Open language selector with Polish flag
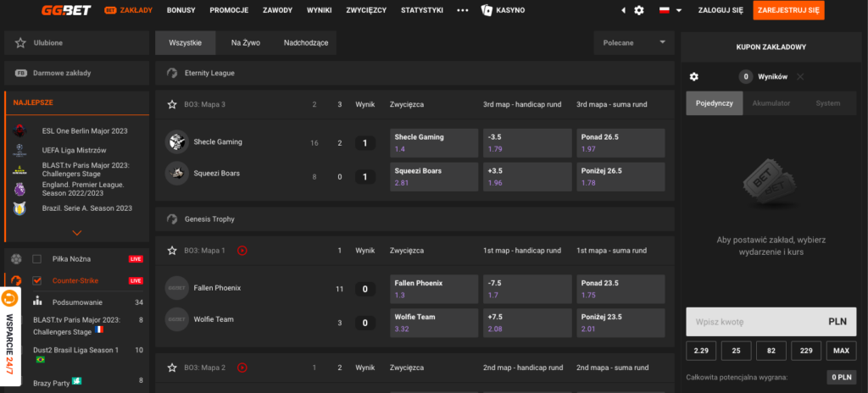This screenshot has width=868, height=393. [x=670, y=10]
